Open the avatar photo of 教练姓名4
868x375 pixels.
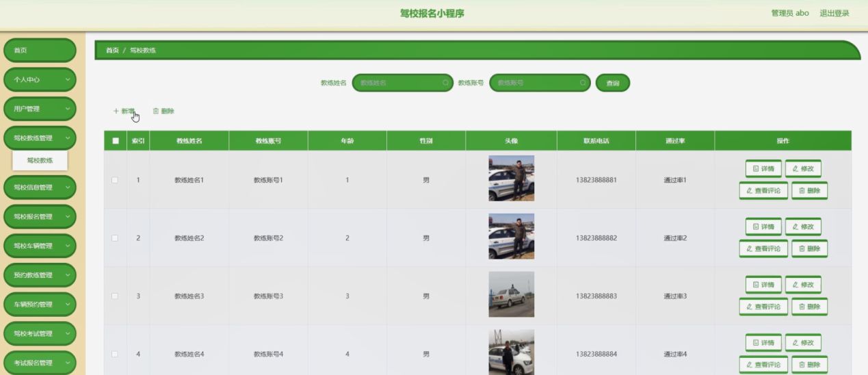511,352
